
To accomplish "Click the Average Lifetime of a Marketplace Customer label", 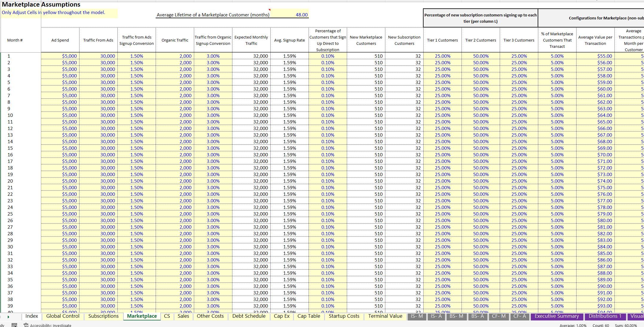I will tap(213, 15).
